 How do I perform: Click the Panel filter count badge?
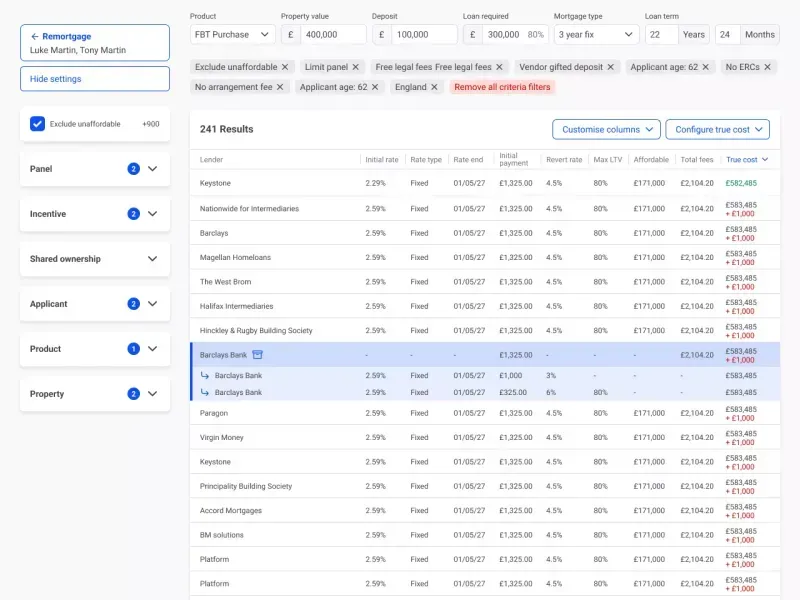click(x=133, y=169)
